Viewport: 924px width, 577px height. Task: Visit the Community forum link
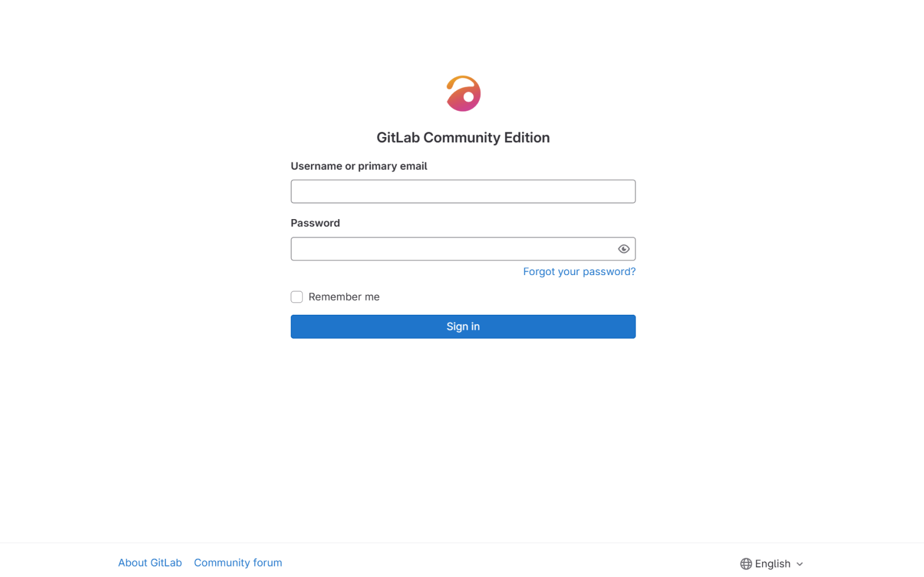point(238,562)
